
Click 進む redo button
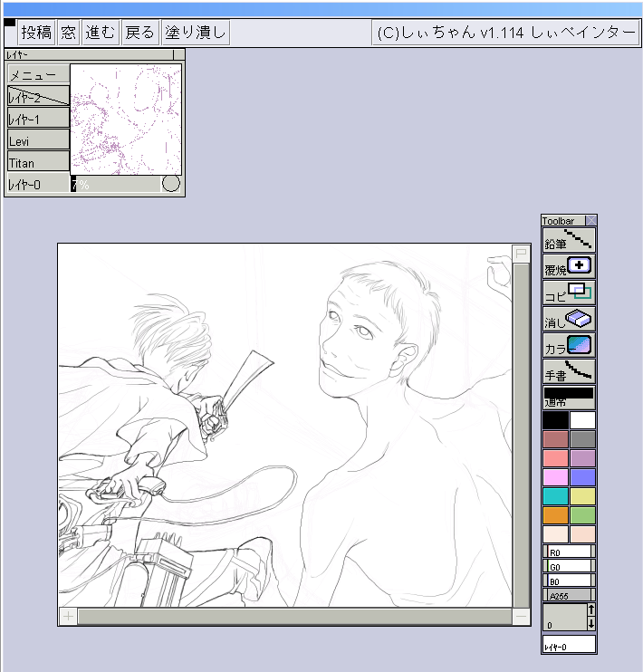click(x=101, y=33)
